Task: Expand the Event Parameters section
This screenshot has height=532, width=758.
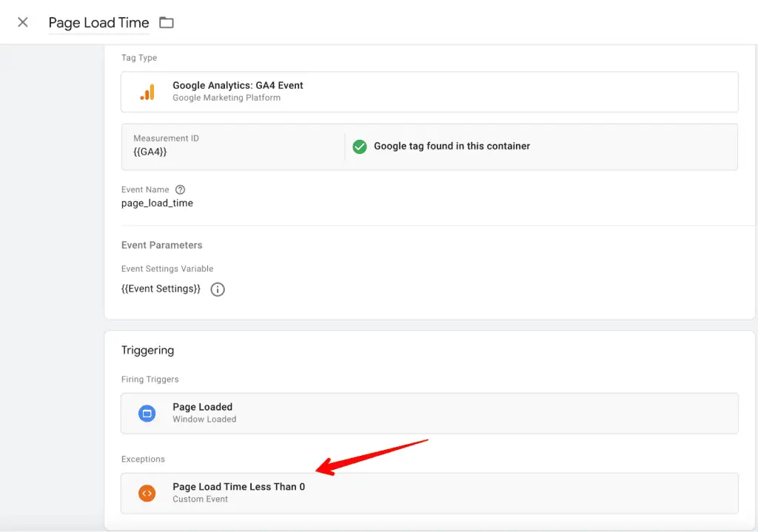Action: [161, 245]
